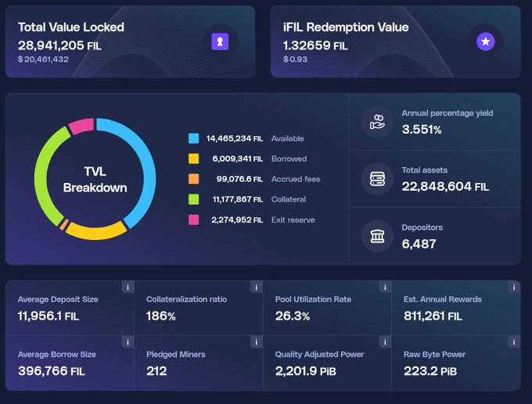Click the 99,076.6 FIL Accrued fees amount
532x404 pixels.
[x=239, y=179]
